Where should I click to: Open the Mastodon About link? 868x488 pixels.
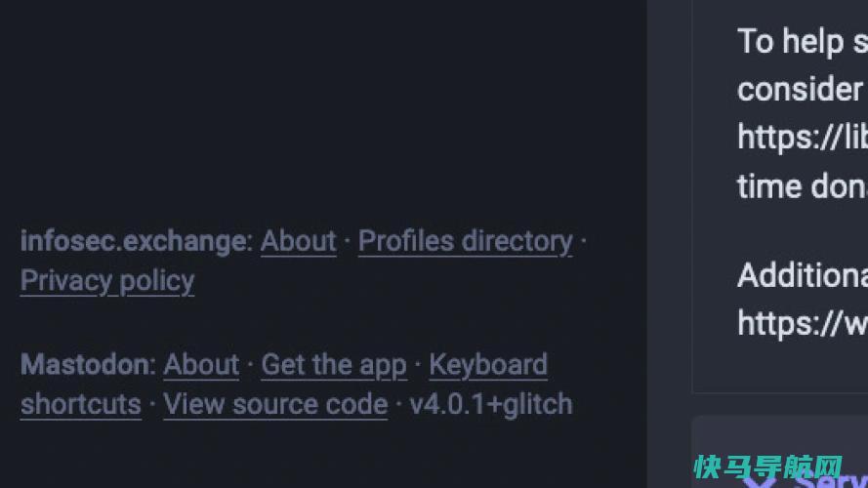[x=201, y=365]
